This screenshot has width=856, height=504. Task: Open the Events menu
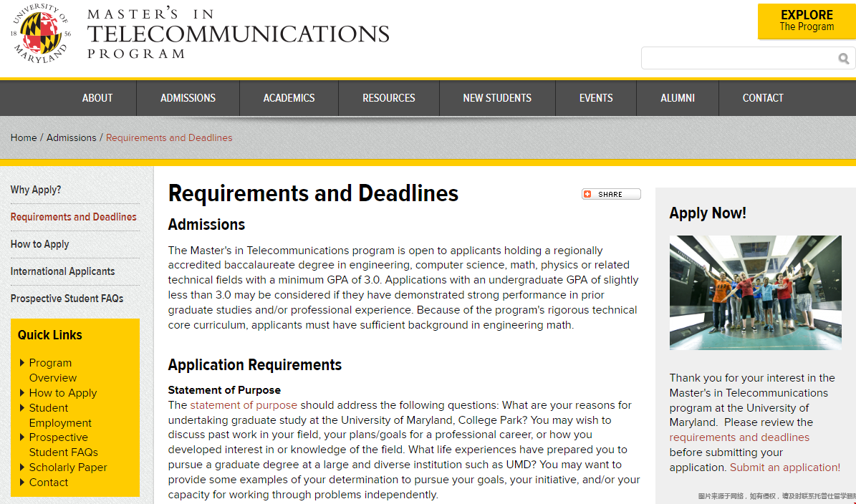pyautogui.click(x=595, y=98)
